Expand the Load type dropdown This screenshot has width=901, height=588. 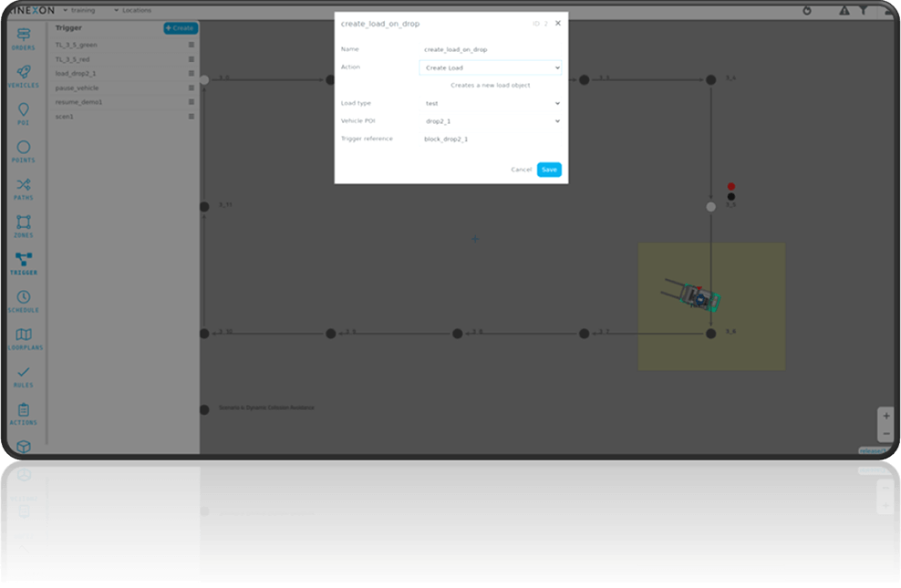coord(491,103)
